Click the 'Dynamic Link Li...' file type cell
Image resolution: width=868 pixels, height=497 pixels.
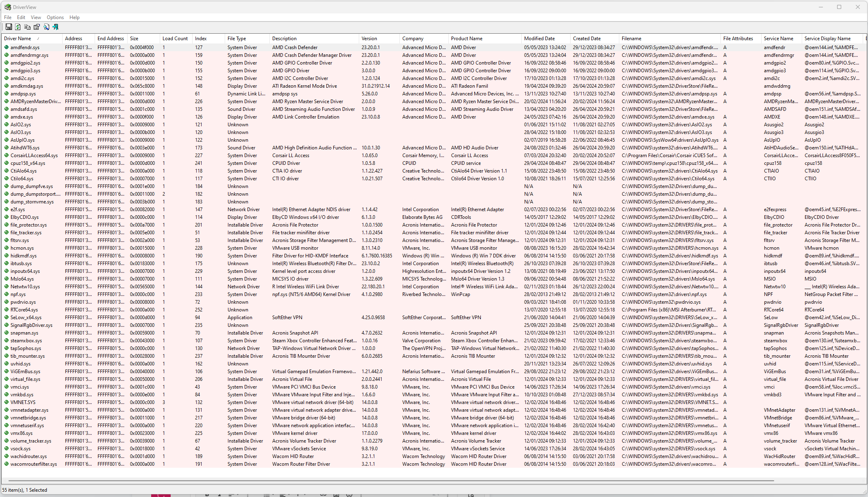click(246, 93)
